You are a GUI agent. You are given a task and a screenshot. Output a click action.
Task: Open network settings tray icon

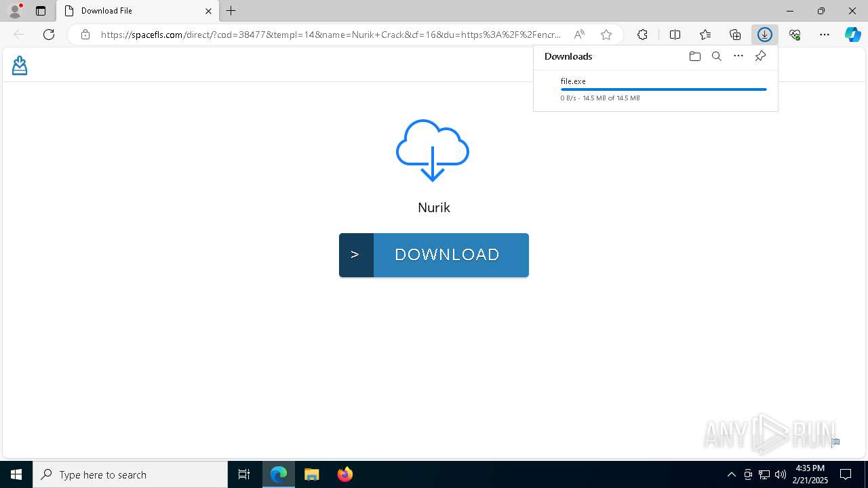[x=764, y=474]
